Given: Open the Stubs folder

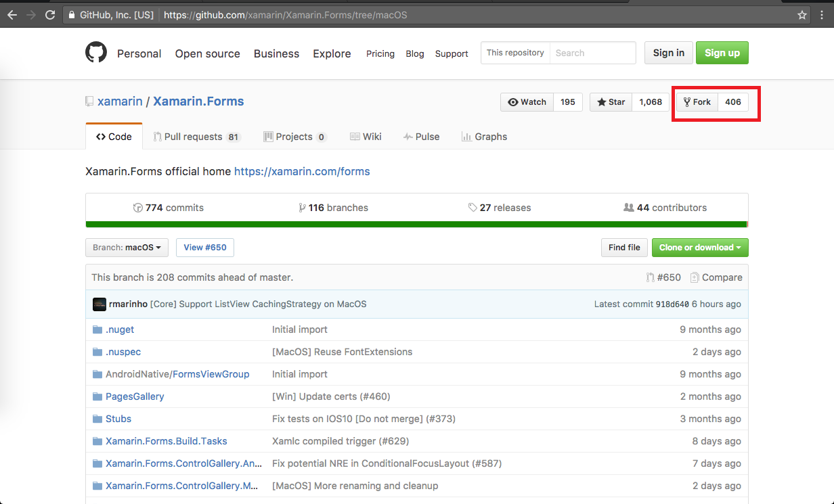Looking at the screenshot, I should click(x=118, y=419).
